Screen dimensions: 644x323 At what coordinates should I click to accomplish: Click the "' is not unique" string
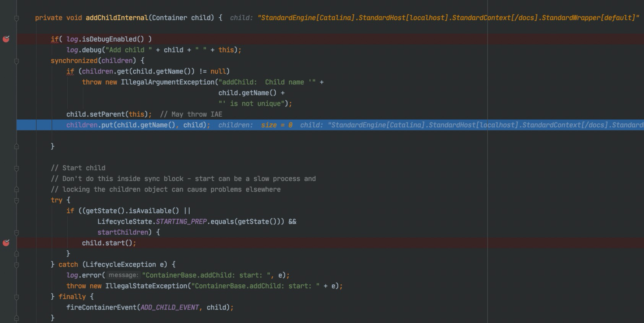click(251, 103)
